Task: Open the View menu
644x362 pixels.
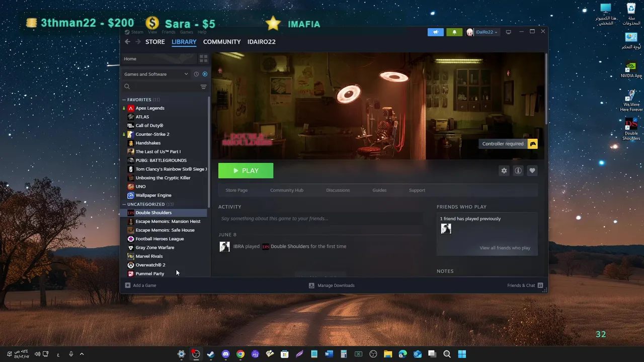Action: (x=152, y=32)
